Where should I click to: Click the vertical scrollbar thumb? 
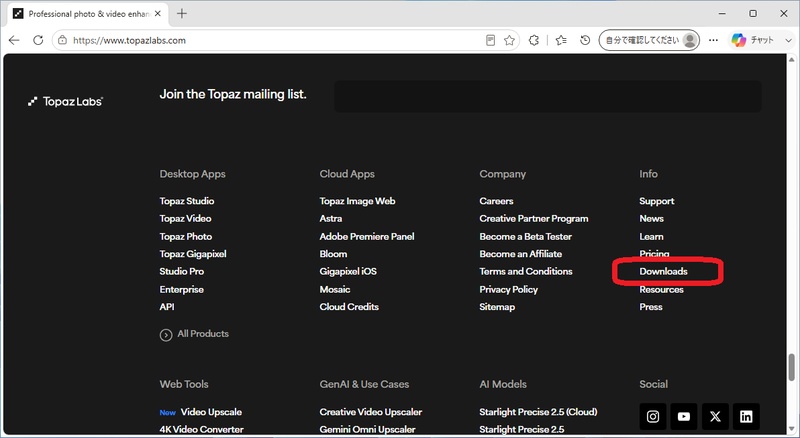(x=791, y=367)
